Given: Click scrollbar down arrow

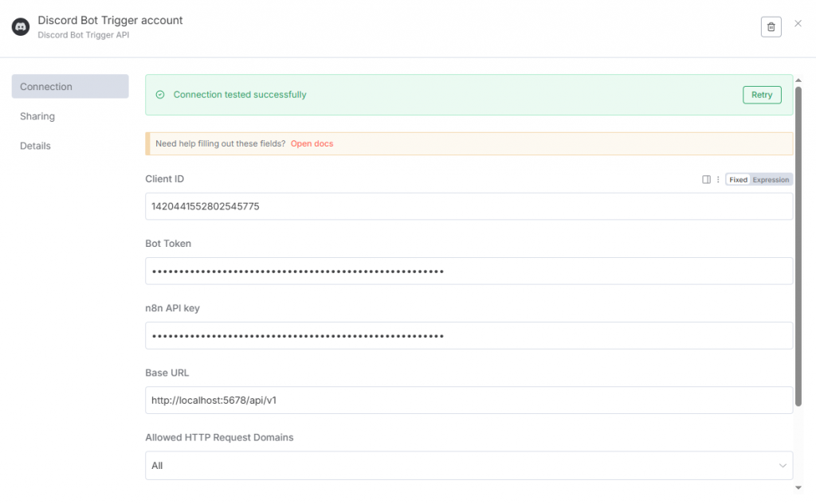Looking at the screenshot, I should (x=798, y=488).
